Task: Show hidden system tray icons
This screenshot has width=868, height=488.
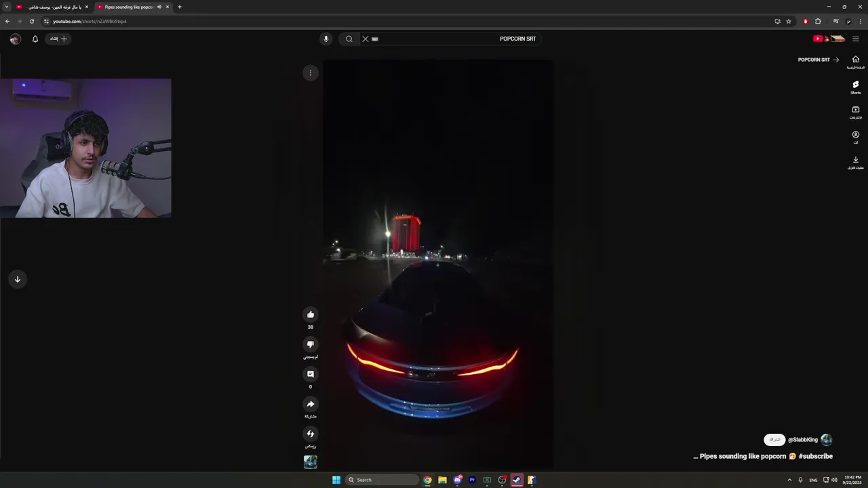Action: (x=789, y=480)
